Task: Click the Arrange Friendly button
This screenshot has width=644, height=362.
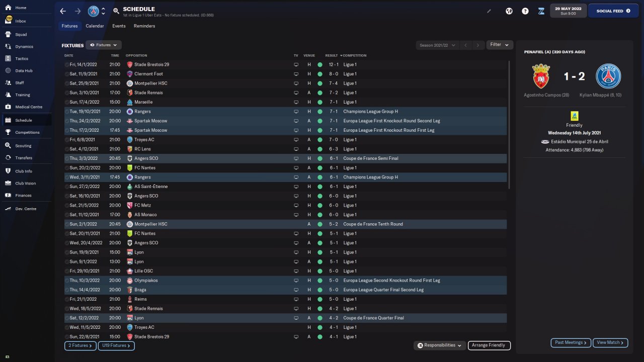Action: point(489,345)
